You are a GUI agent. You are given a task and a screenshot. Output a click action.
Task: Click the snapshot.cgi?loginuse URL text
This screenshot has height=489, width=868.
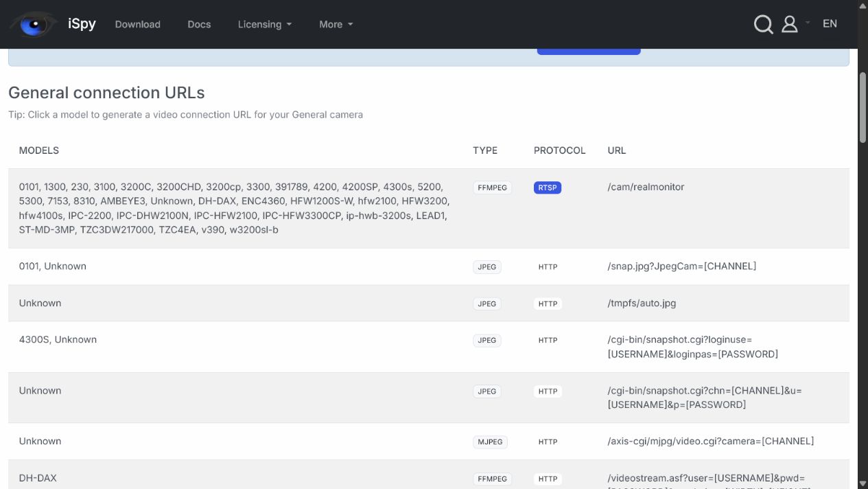point(693,347)
